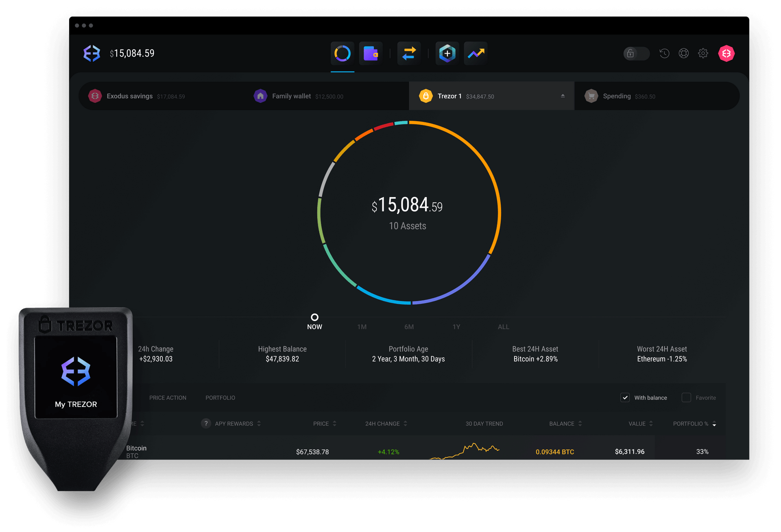
Task: Open the Rewards trend chart icon
Action: (476, 54)
